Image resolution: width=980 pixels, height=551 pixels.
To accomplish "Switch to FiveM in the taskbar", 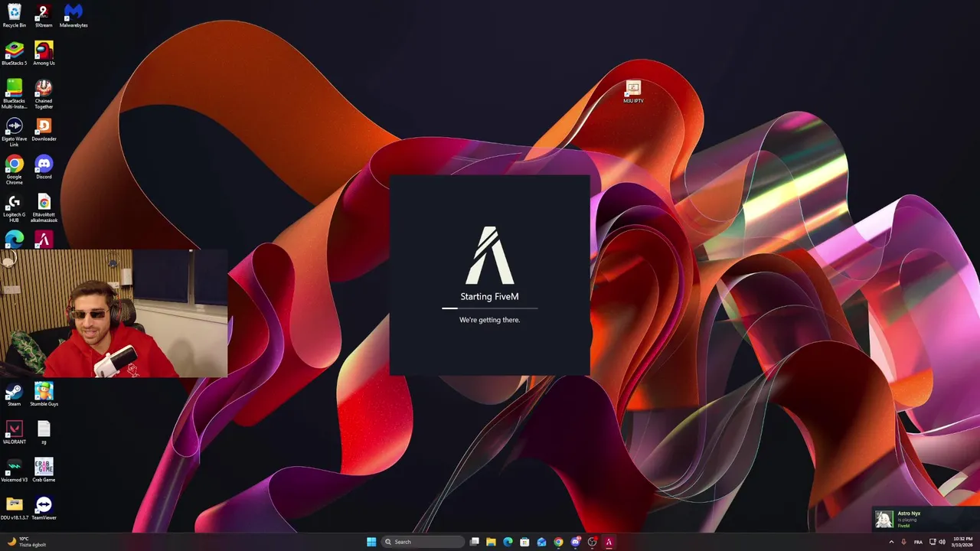I will [x=609, y=542].
